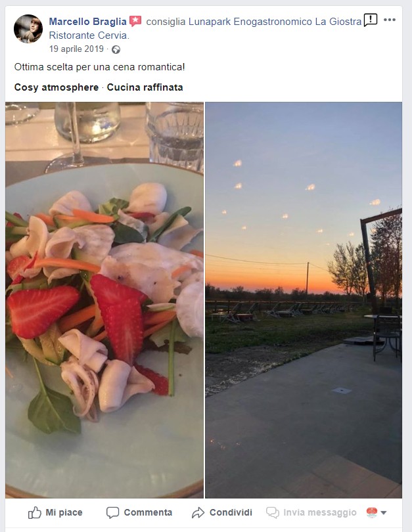Click the Commenta button label
This screenshot has height=532, width=412.
(148, 512)
